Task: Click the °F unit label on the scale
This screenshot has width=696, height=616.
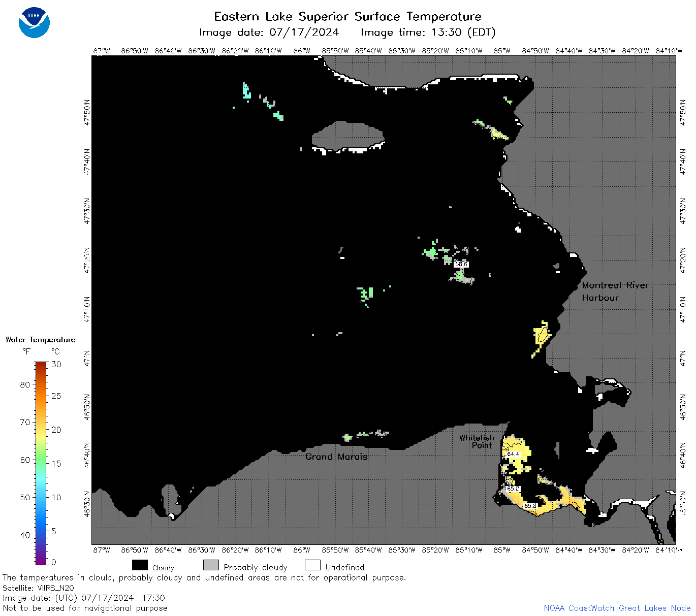Action: 26,351
